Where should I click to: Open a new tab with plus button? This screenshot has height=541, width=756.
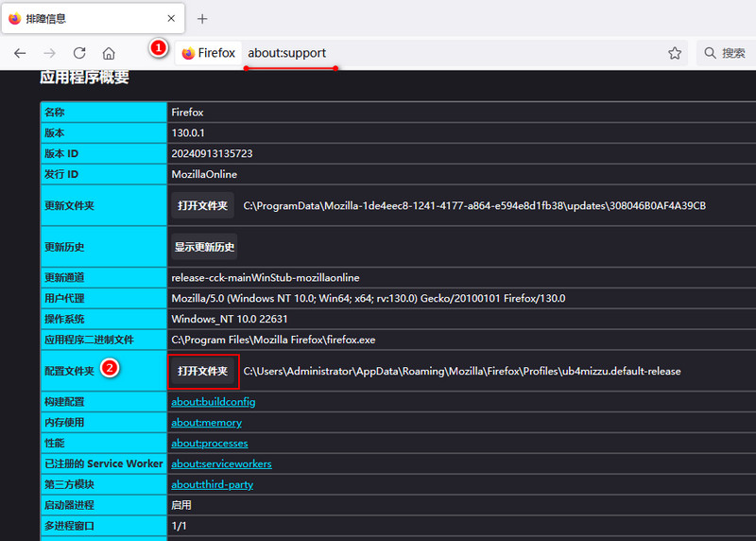coord(202,19)
